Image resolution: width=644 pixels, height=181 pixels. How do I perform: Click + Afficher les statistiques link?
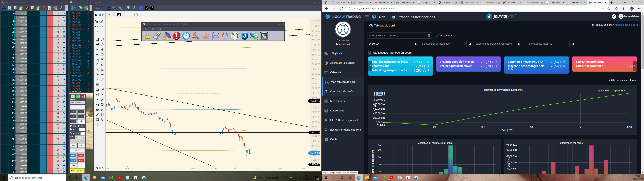[622, 80]
